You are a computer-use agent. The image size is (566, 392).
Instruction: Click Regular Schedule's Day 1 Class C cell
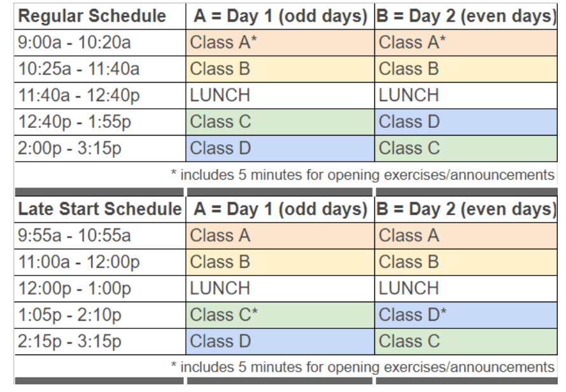pyautogui.click(x=279, y=122)
